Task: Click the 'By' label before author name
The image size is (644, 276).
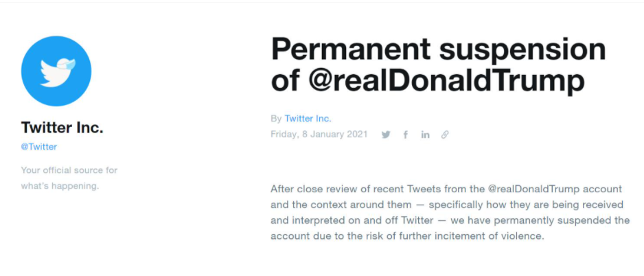Action: coord(276,119)
